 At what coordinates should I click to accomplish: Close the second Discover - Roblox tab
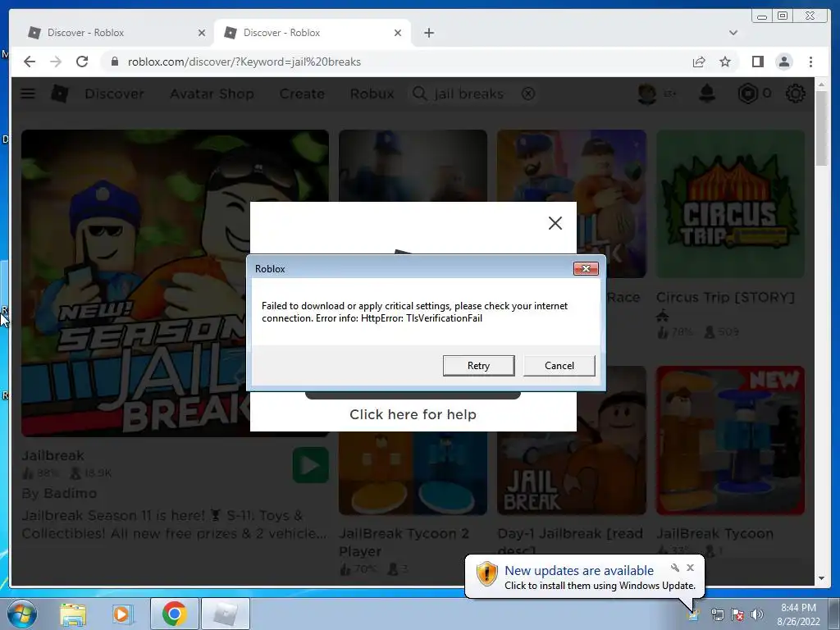click(398, 33)
